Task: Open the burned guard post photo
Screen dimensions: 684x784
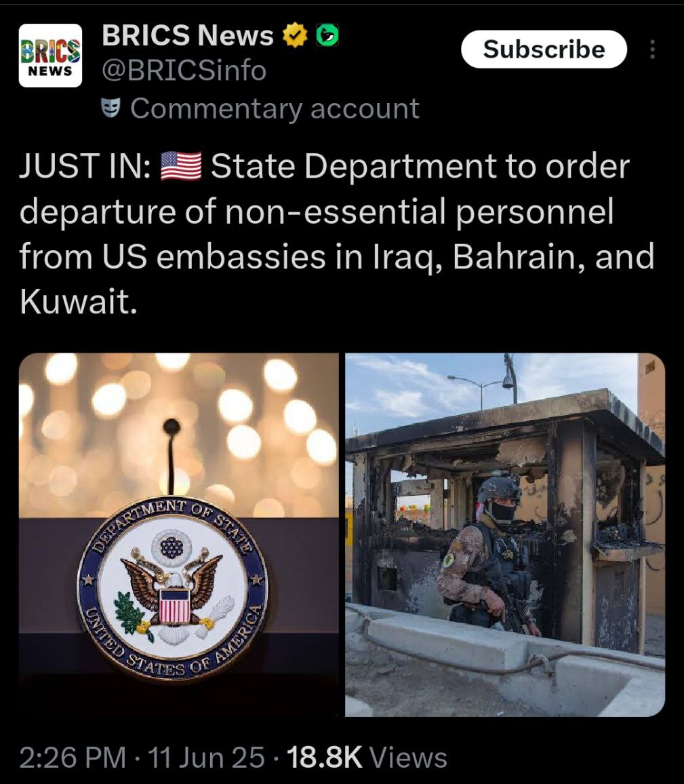Action: click(504, 534)
